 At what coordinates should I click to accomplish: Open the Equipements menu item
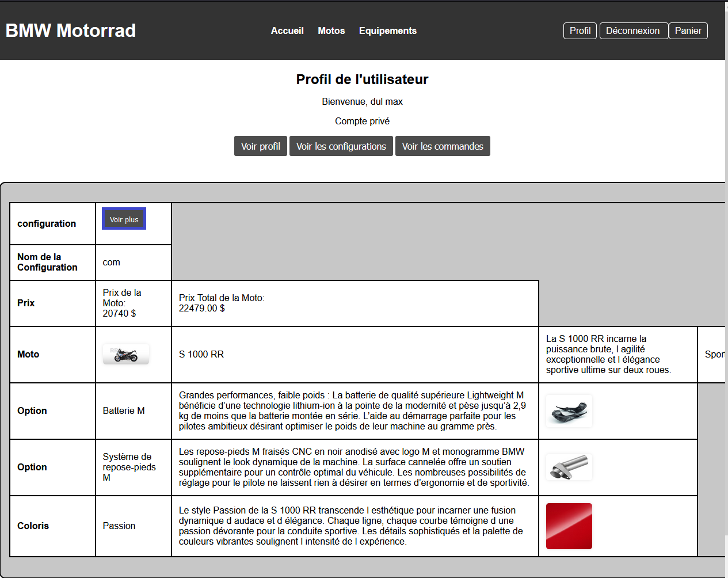coord(387,31)
